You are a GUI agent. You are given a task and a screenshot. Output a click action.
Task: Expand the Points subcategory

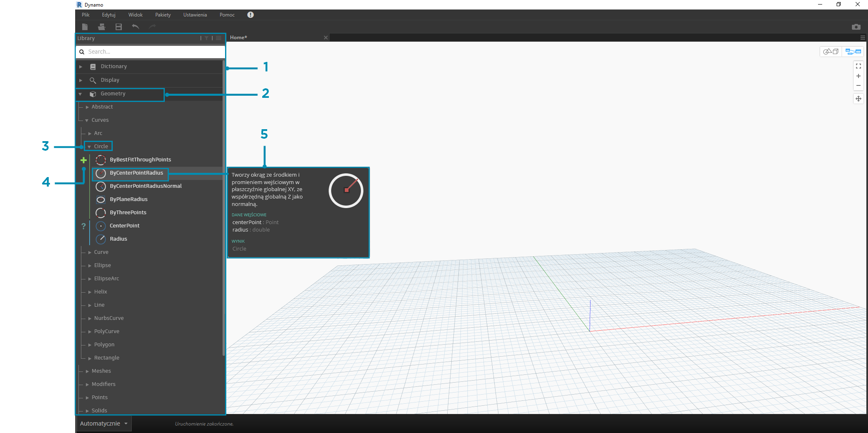tap(87, 398)
